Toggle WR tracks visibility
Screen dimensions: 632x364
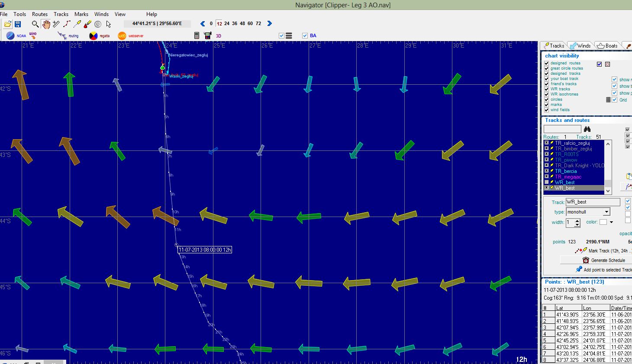point(546,89)
